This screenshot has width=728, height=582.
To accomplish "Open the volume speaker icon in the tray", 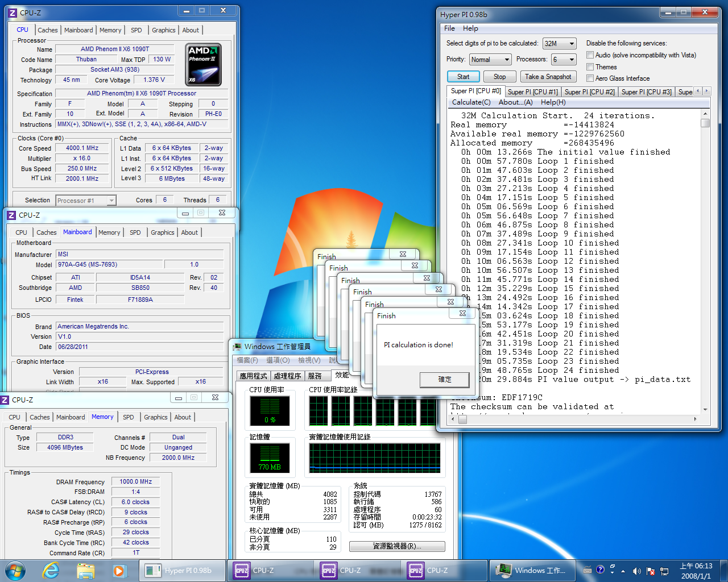I will coord(637,571).
